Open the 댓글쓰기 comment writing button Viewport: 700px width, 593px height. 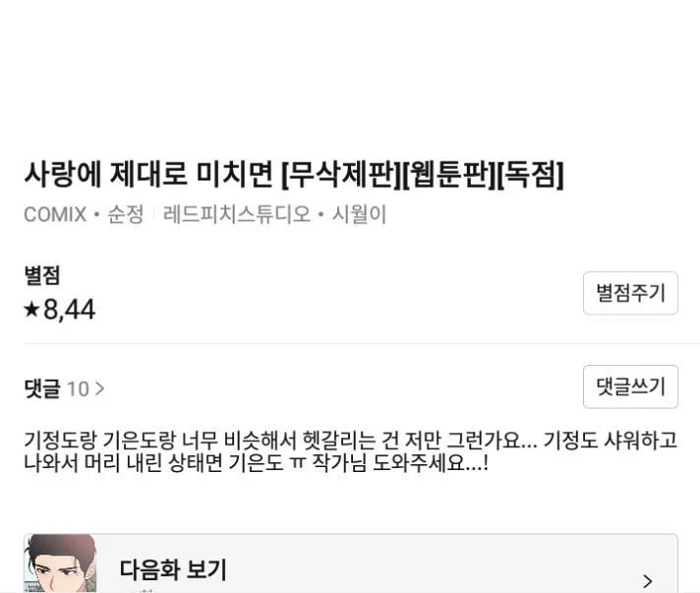click(630, 386)
